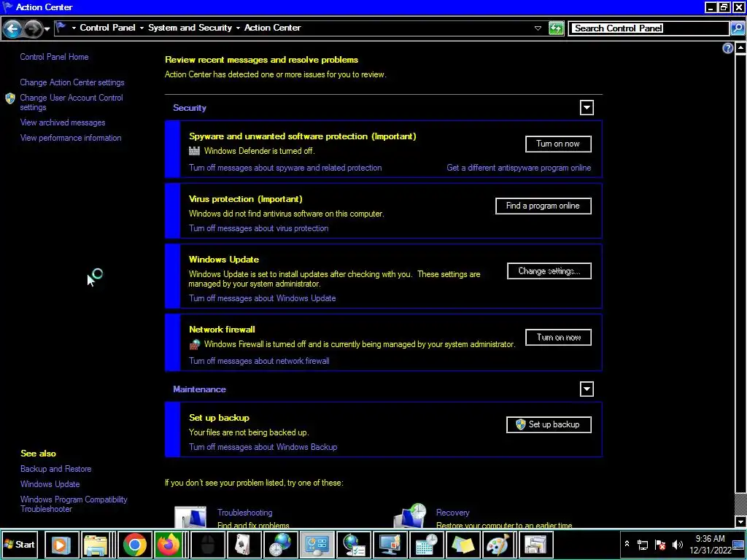Click the scrollbar down arrow
Viewport: 747px width, 560px height.
click(x=740, y=522)
